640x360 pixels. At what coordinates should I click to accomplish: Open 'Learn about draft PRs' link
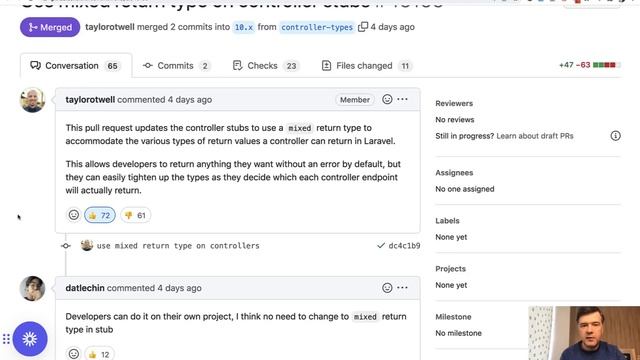535,136
